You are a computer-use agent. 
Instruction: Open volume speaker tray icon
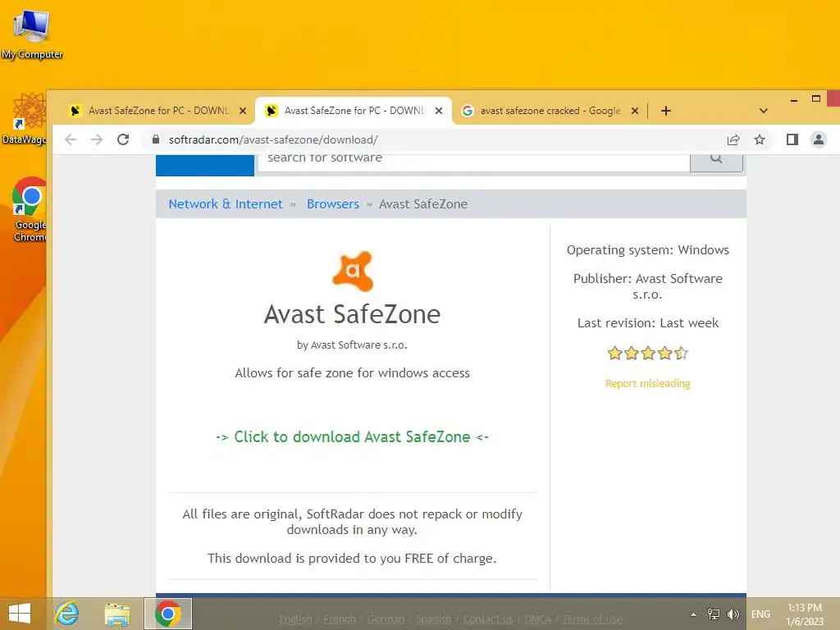pyautogui.click(x=733, y=614)
